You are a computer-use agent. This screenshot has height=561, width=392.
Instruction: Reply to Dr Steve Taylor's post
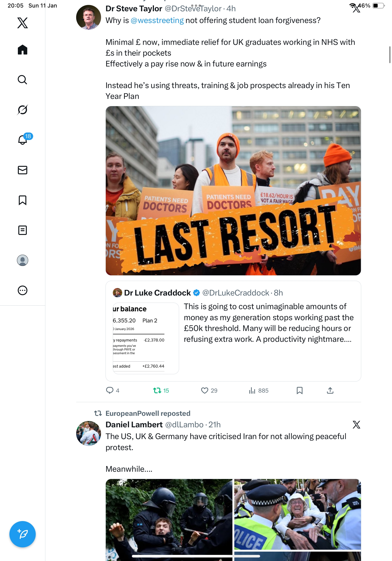click(112, 390)
